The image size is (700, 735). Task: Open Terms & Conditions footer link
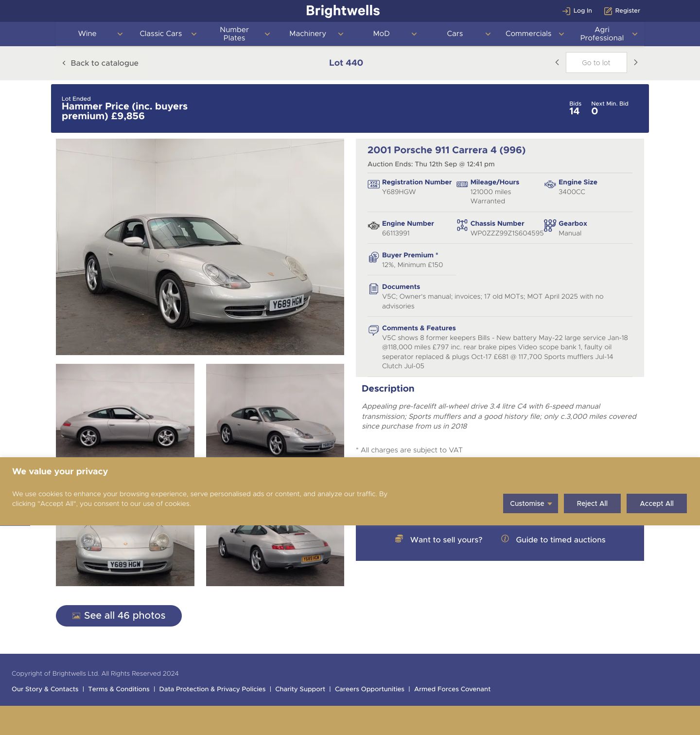point(119,689)
